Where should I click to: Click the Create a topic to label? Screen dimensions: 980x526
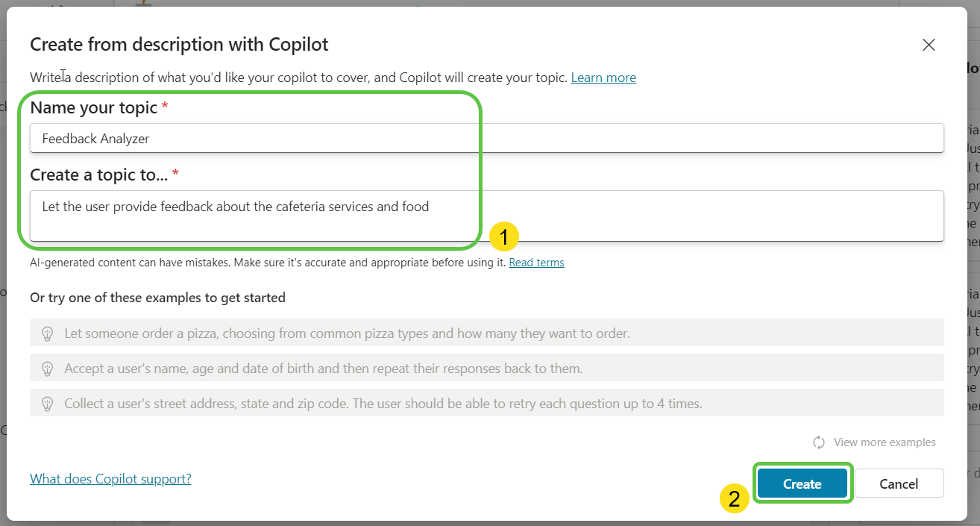[99, 175]
